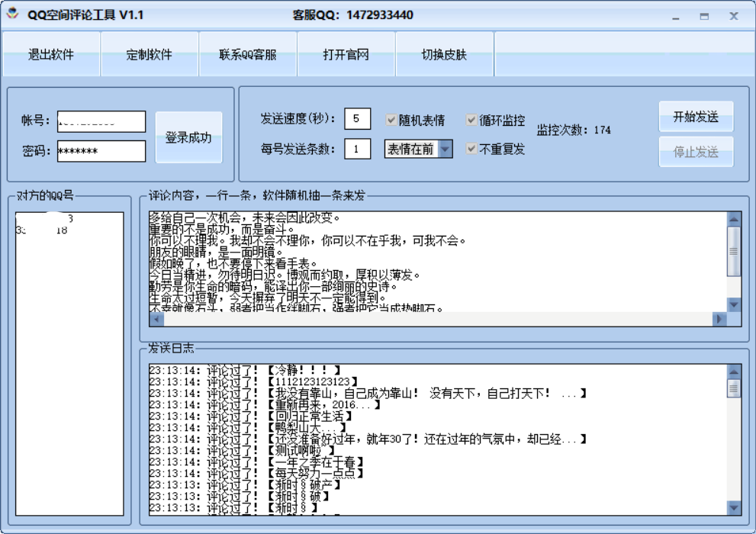This screenshot has height=534, width=756.
Task: Click comment line 朋友的眼睛，是一面明镜。
Action: [216, 252]
